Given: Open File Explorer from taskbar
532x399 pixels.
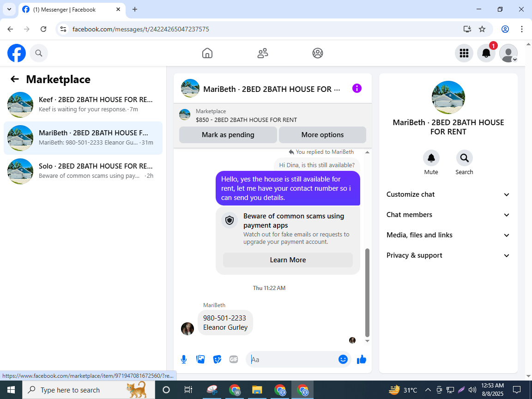Looking at the screenshot, I should [257, 390].
